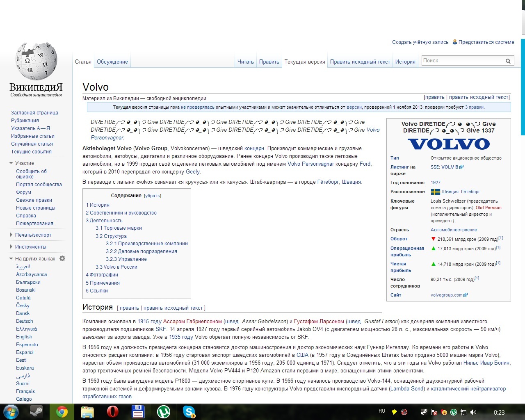Viewport: 525px width, 420px height.
Task: Open Skype from the taskbar
Action: [x=189, y=411]
